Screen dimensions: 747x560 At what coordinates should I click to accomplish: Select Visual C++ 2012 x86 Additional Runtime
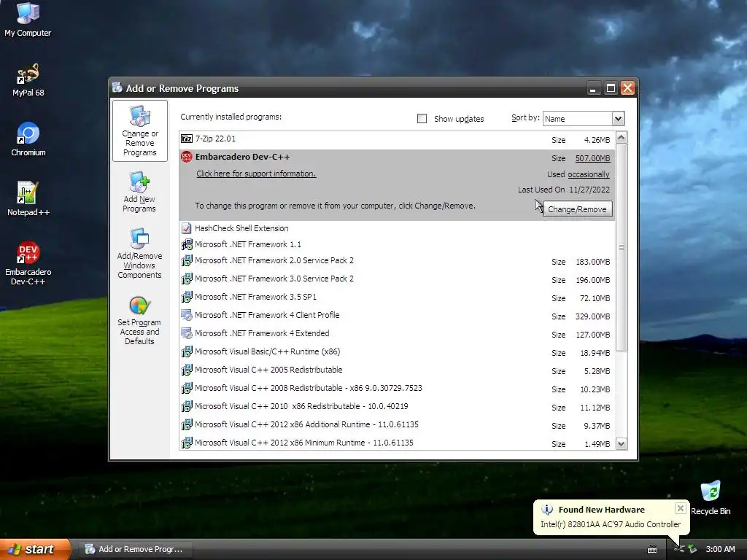398,425
